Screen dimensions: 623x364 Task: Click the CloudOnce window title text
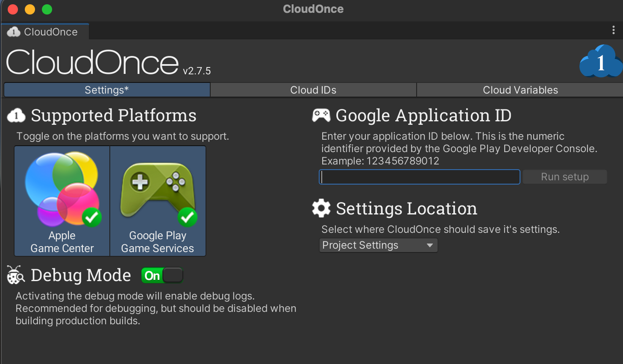click(x=313, y=9)
